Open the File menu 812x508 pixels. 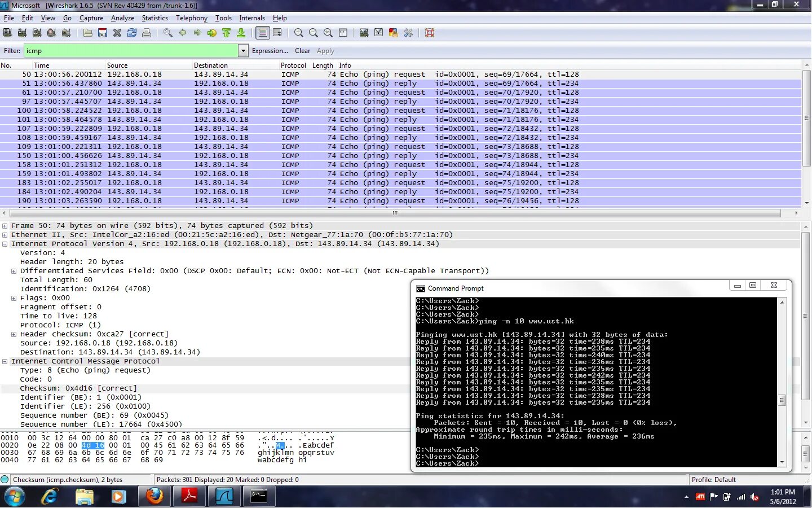(x=9, y=18)
